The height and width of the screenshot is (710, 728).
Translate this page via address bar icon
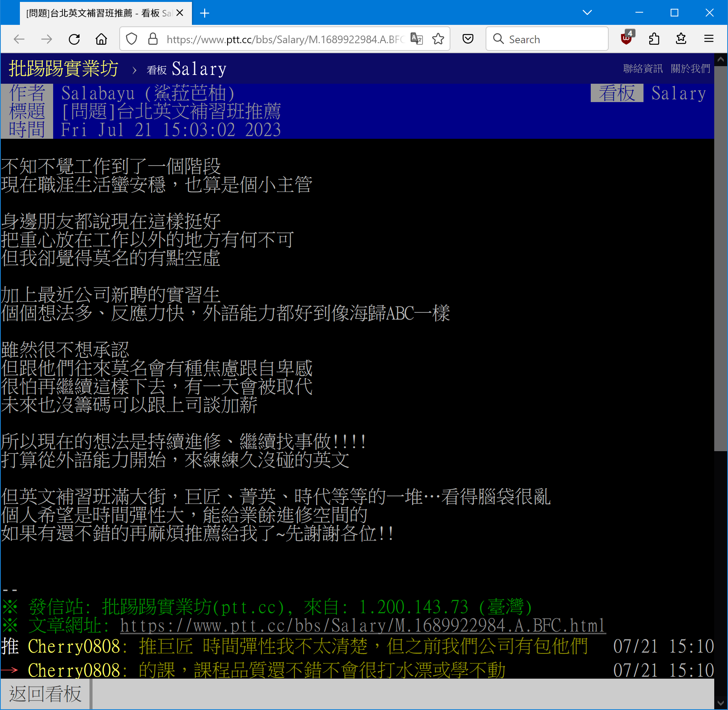coord(416,39)
